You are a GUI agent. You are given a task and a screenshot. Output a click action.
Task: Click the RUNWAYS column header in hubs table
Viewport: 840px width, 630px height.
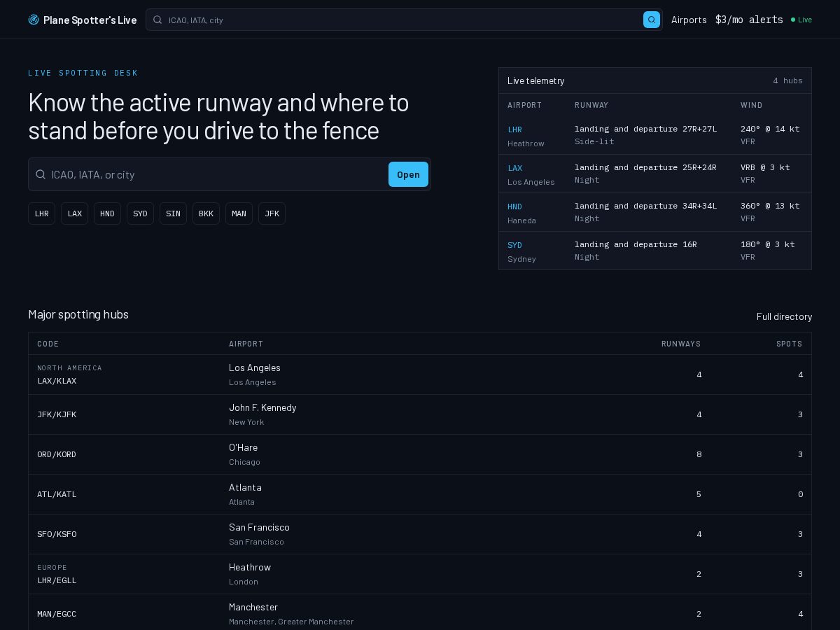(681, 344)
